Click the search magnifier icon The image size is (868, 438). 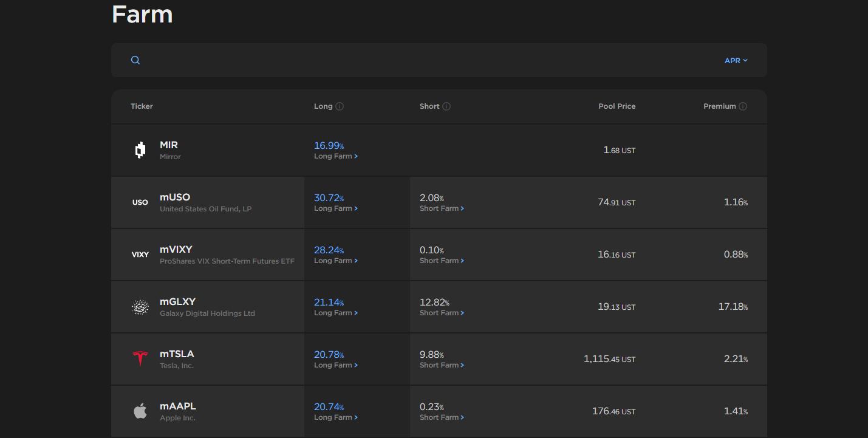(x=135, y=60)
